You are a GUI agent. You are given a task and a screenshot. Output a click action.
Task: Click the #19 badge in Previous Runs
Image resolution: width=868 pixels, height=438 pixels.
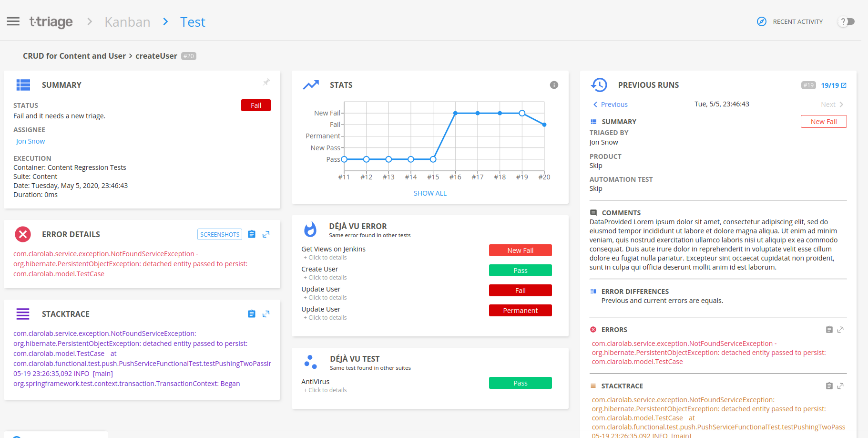(808, 85)
